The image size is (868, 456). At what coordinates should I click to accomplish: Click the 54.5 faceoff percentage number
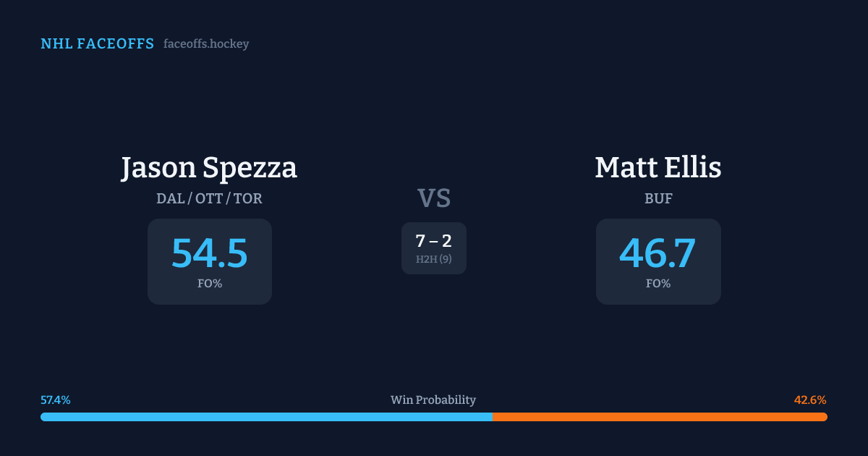pyautogui.click(x=209, y=253)
